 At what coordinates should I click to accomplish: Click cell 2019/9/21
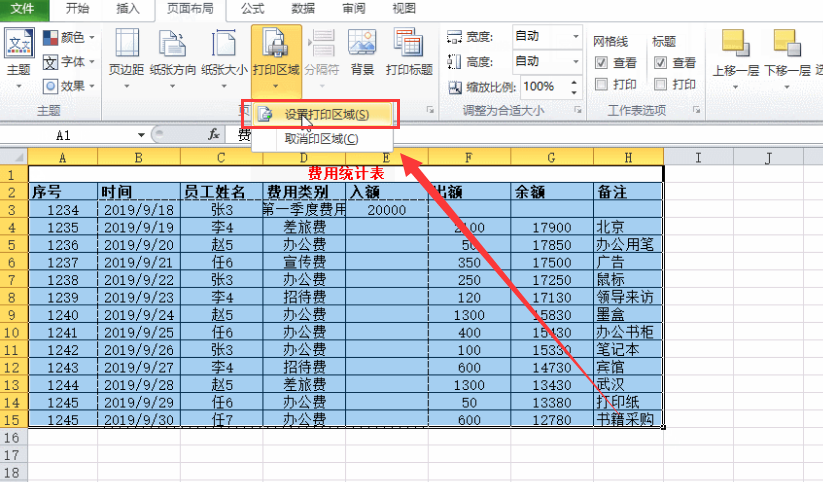click(x=139, y=262)
